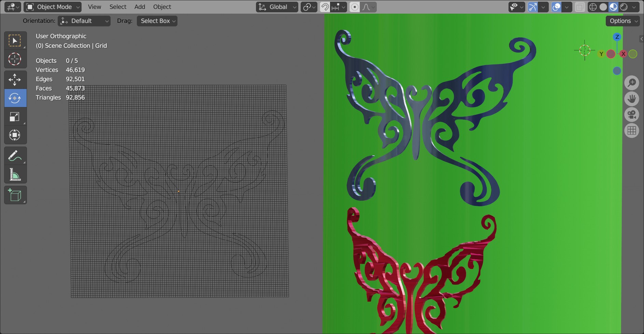Click the red X axis on navigation gizmo
The width and height of the screenshot is (644, 334).
(x=623, y=54)
